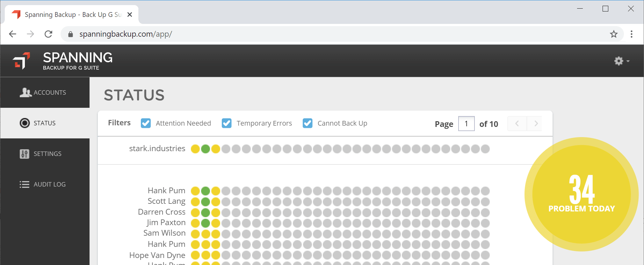Go to next page with right chevron
The width and height of the screenshot is (644, 265).
pos(536,124)
